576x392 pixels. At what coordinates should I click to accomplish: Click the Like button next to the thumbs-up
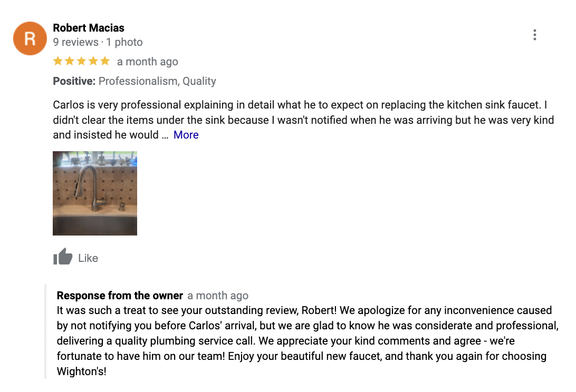(88, 258)
